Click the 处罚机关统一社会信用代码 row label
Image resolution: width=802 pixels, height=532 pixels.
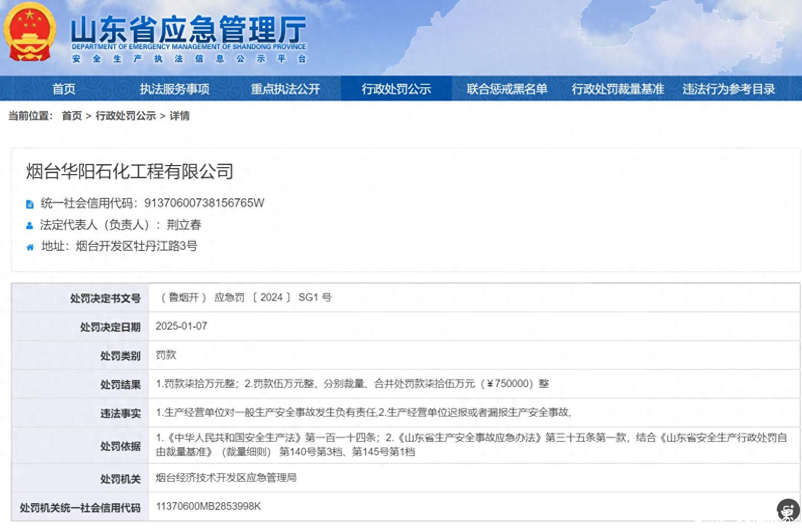[80, 508]
